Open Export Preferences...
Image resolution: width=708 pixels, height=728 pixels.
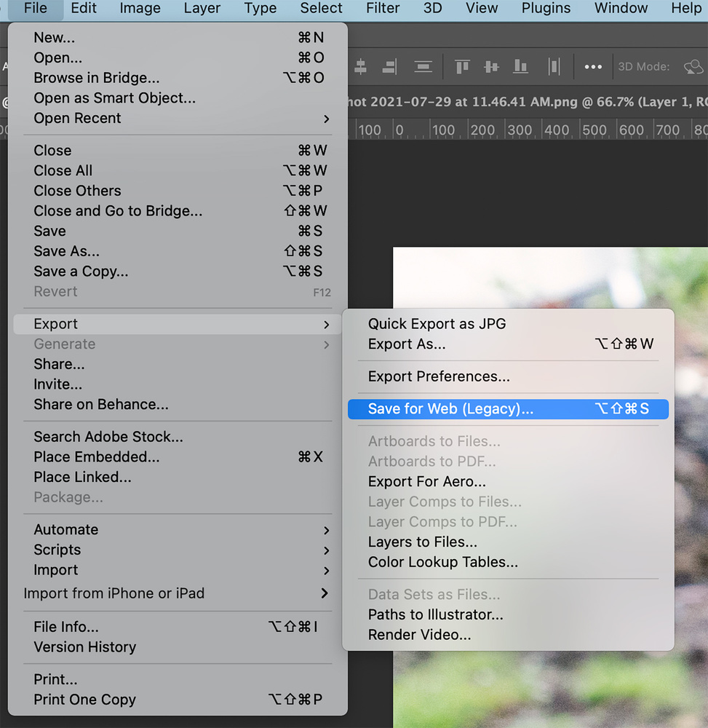click(508, 376)
